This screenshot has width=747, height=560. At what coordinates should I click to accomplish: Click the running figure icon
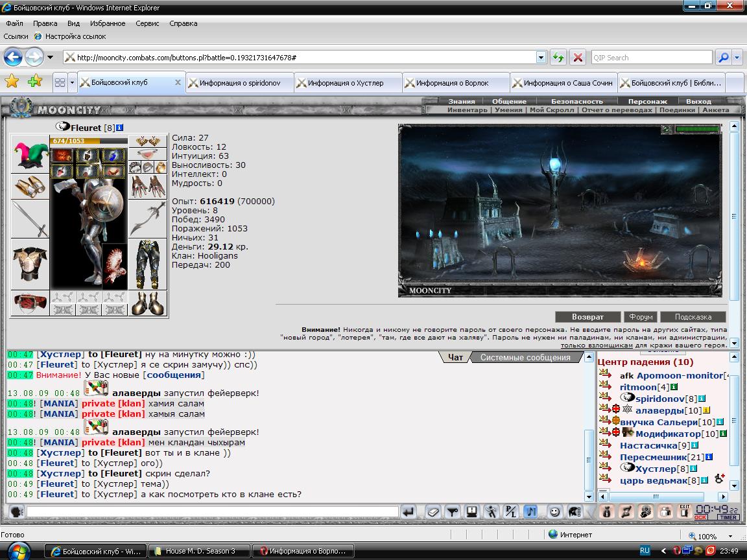(x=491, y=512)
